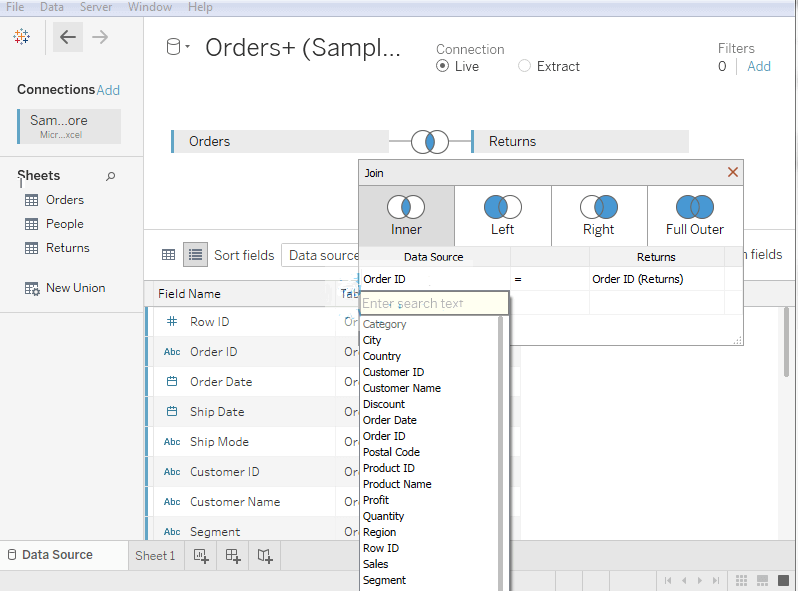Select the Live connection radio button
The image size is (798, 591).
[442, 66]
